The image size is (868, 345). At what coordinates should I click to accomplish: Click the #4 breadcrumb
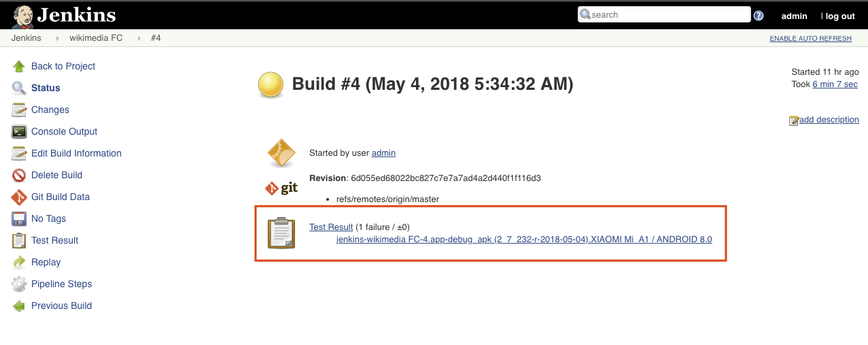tap(156, 38)
